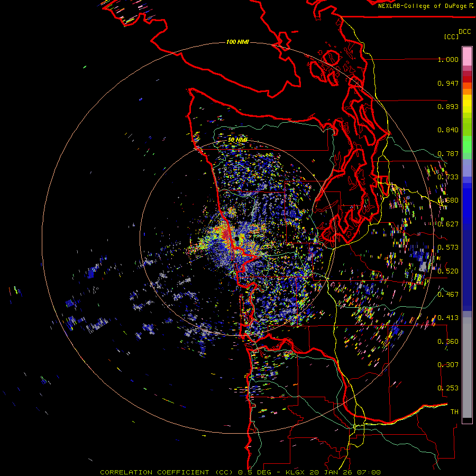Select the 0.947 scale value
Image resolution: width=476 pixels, height=476 pixels.
[448, 83]
